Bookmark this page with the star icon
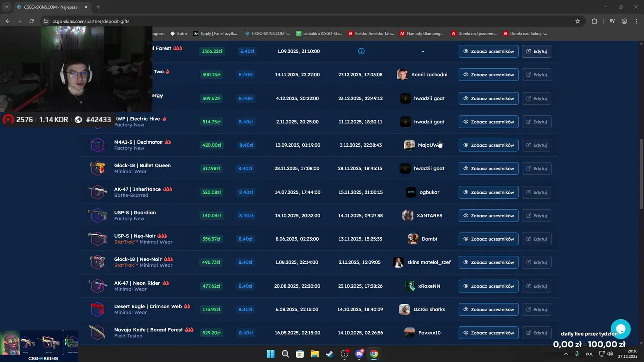This screenshot has height=362, width=644. tap(578, 21)
